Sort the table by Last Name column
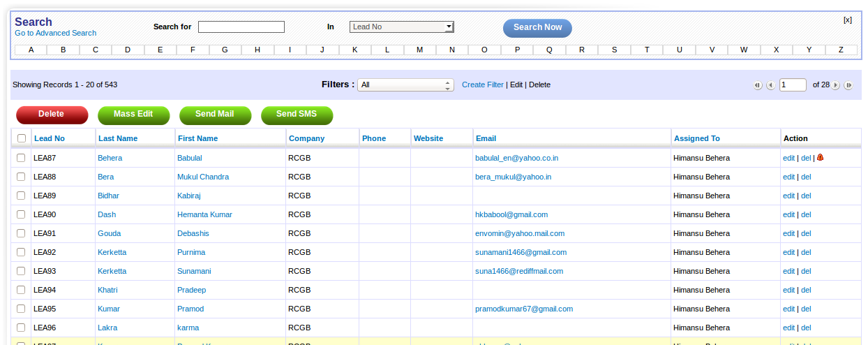This screenshot has width=868, height=345. (x=118, y=138)
